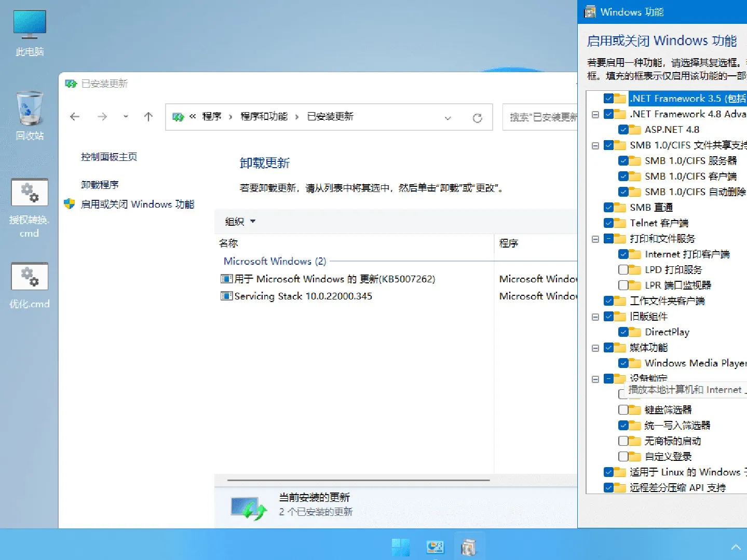
Task: Open 启用或关闭 Windows 功能 link
Action: pyautogui.click(x=138, y=204)
